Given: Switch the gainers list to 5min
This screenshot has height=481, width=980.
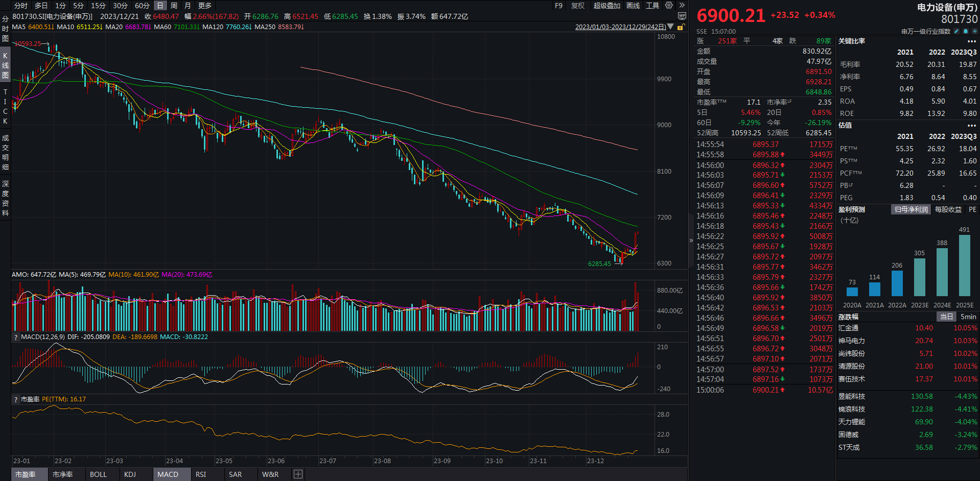Looking at the screenshot, I should tap(968, 317).
